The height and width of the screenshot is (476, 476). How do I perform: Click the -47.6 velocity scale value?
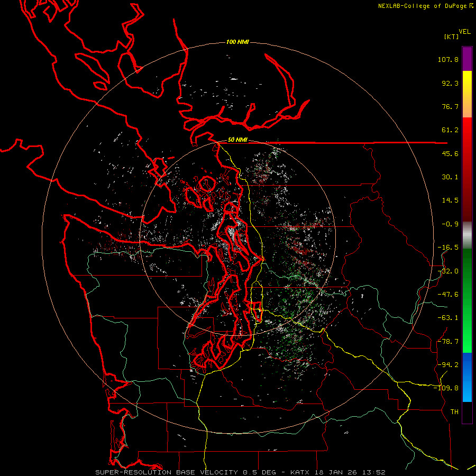click(x=448, y=295)
